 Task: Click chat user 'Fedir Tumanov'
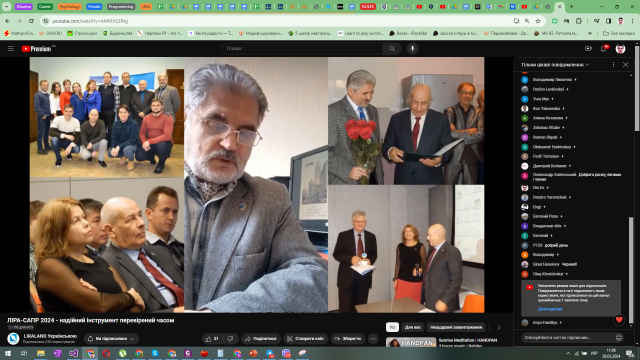[x=546, y=156]
